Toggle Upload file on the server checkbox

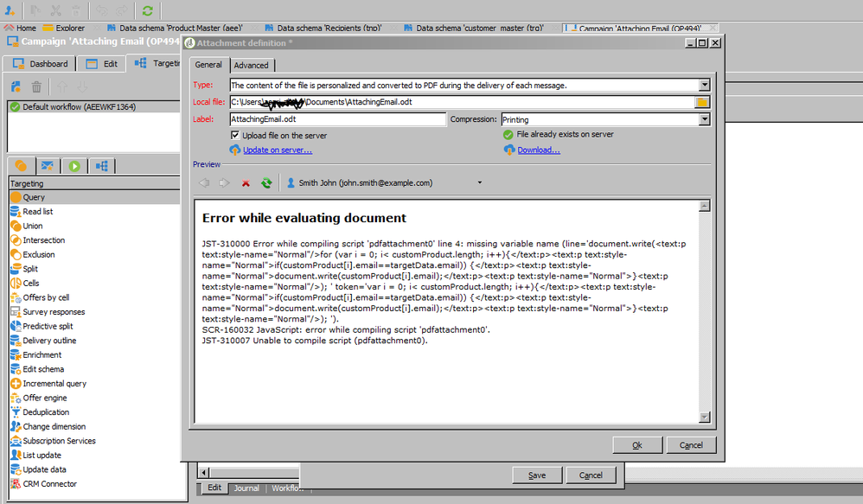click(x=235, y=136)
